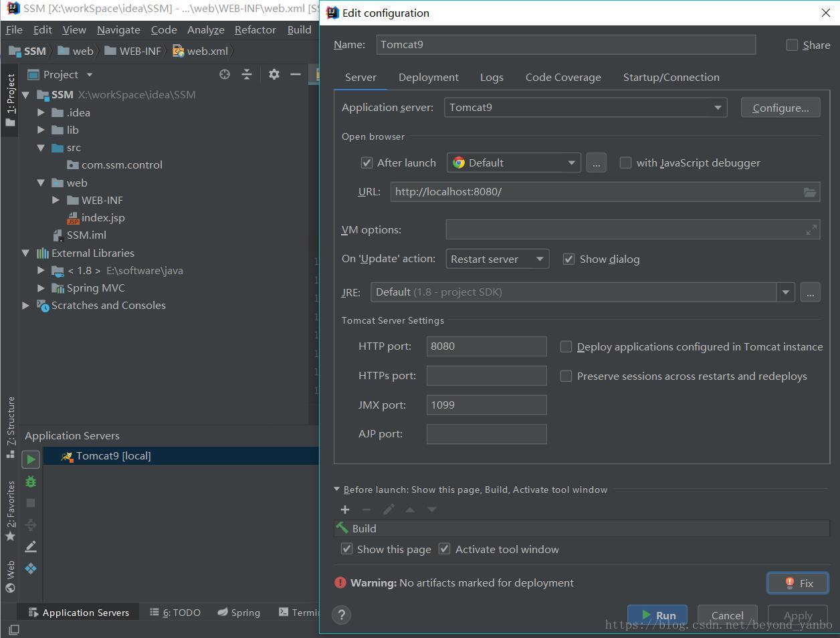Screen dimensions: 840x638
Task: Click the JRE ellipsis browse button
Action: (810, 292)
